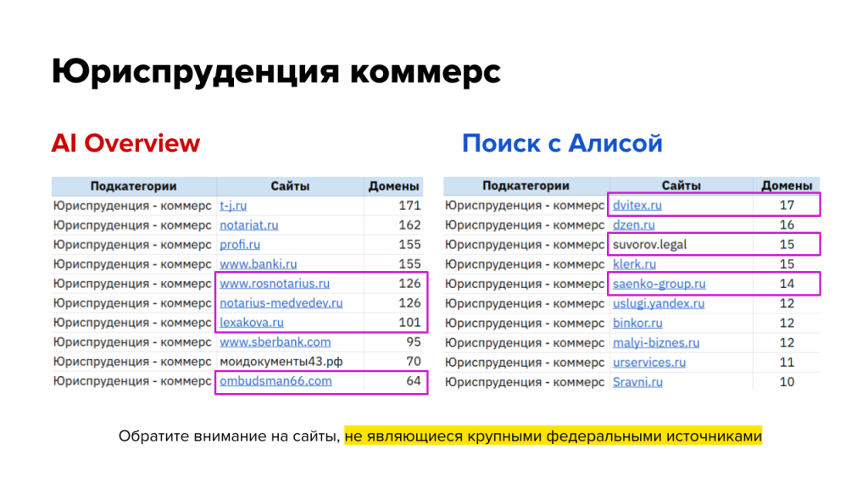
Task: Click the blue Поиск с Алисой heading
Action: click(x=562, y=143)
